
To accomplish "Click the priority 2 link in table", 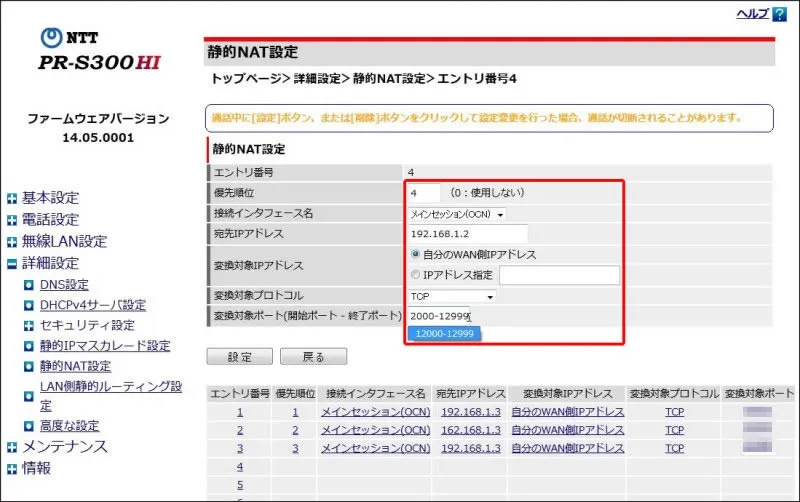I will tap(295, 430).
